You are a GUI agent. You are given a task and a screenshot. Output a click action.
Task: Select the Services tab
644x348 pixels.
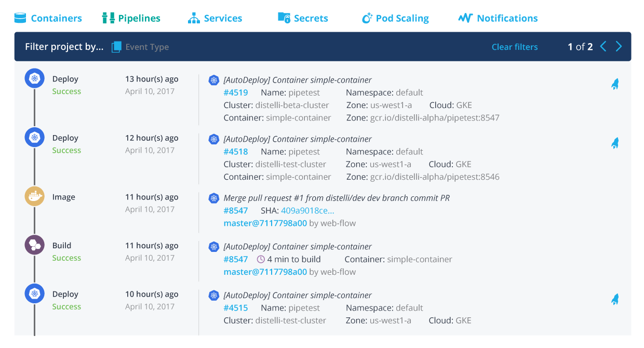[x=215, y=18]
